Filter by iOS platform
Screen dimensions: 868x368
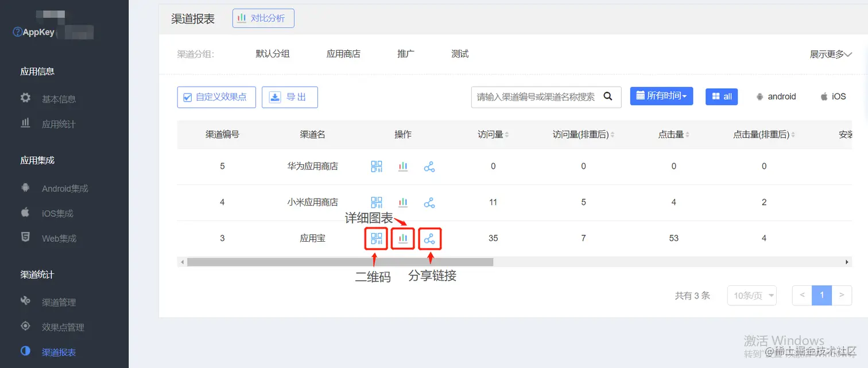point(833,96)
